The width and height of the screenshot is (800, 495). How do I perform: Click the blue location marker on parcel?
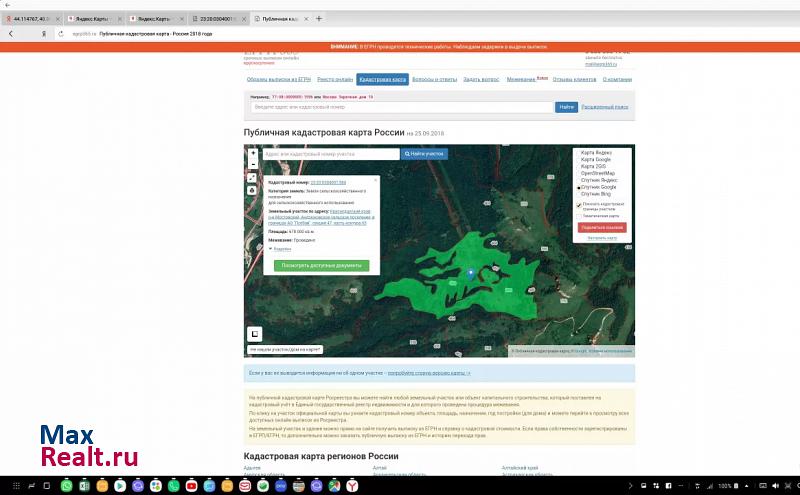click(x=471, y=271)
